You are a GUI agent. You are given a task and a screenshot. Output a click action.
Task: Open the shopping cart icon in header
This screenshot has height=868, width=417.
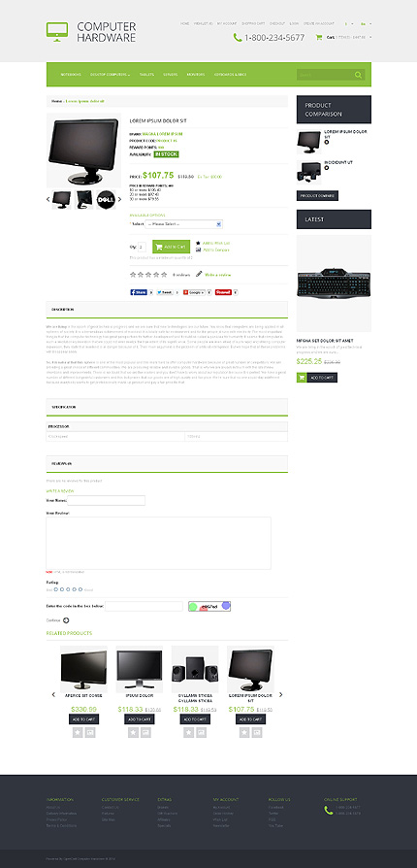318,38
